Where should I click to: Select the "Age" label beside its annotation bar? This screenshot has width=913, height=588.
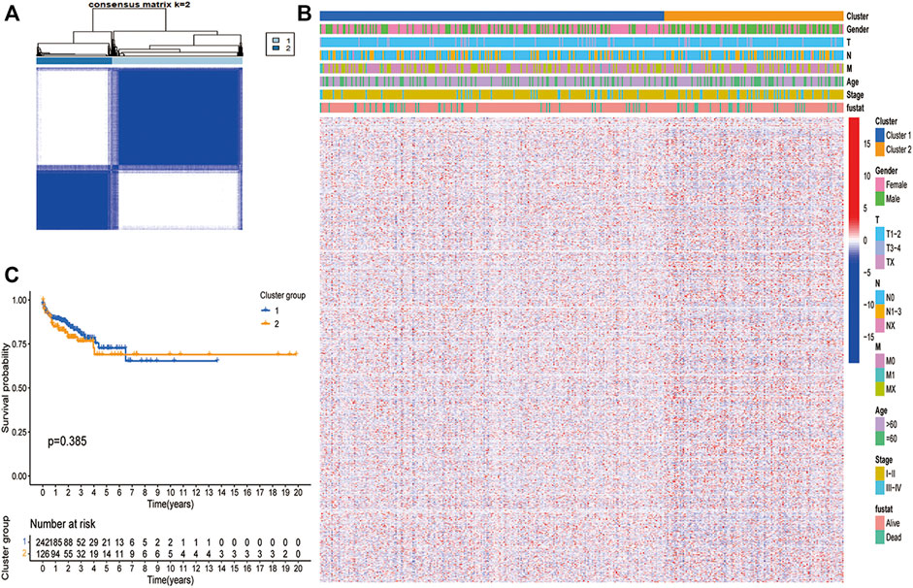click(853, 82)
